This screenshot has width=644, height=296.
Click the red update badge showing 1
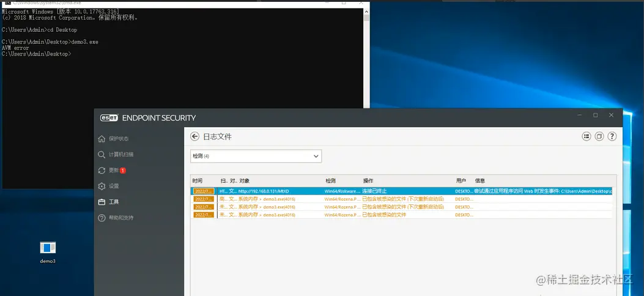pos(123,171)
